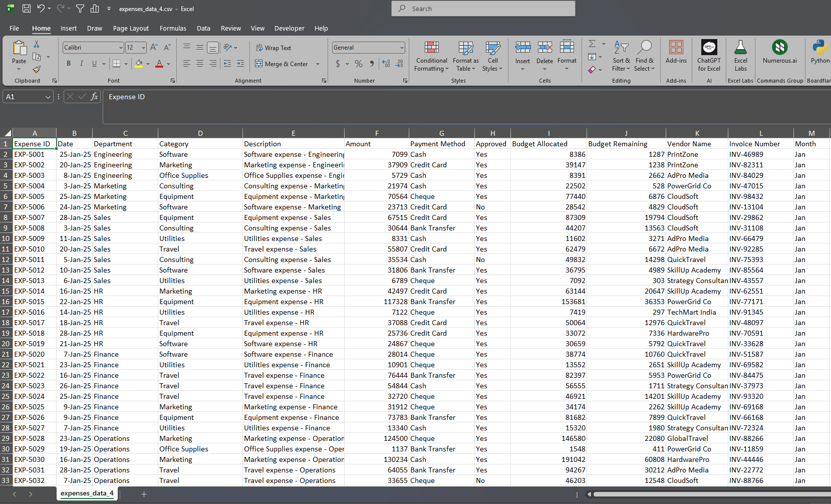The height and width of the screenshot is (504, 831).
Task: Click the Paste clipboard icon
Action: pyautogui.click(x=19, y=48)
